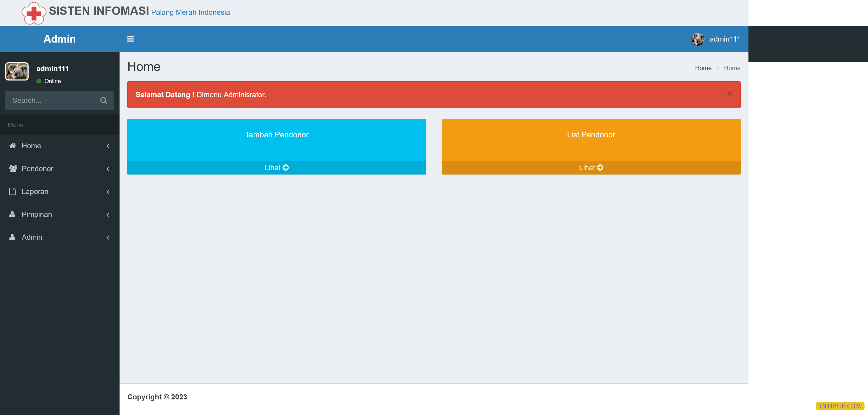Image resolution: width=868 pixels, height=415 pixels.
Task: Expand the Pendonor submenu chevron
Action: [x=108, y=169]
